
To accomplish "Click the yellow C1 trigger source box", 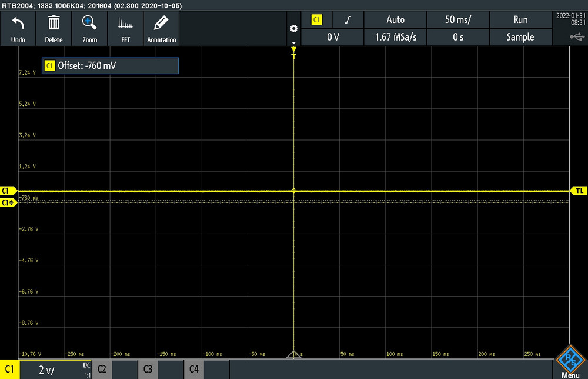I will click(x=316, y=20).
